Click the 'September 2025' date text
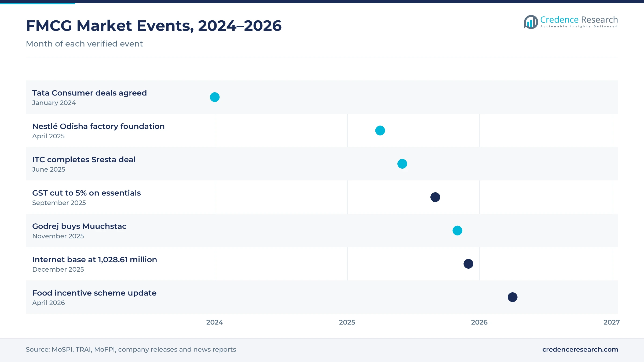The height and width of the screenshot is (362, 644). point(59,203)
